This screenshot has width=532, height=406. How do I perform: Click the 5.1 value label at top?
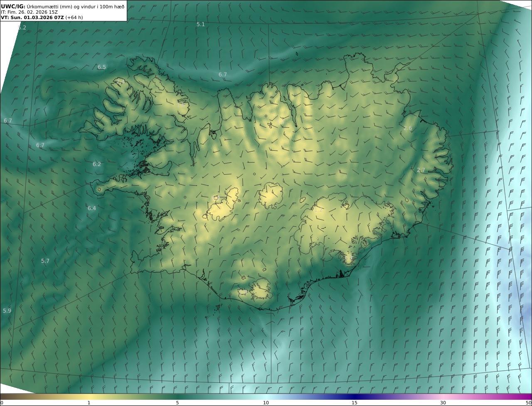[x=200, y=24]
